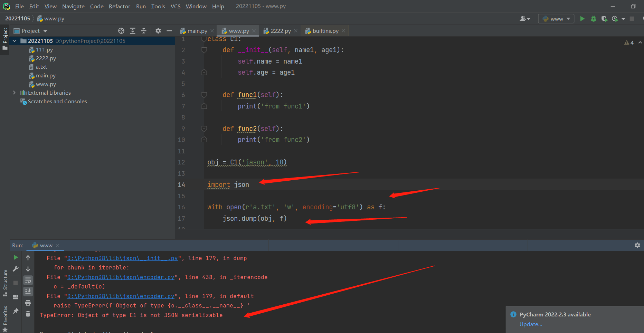Click 20221105 breadcrumb in navigation bar

(18, 18)
